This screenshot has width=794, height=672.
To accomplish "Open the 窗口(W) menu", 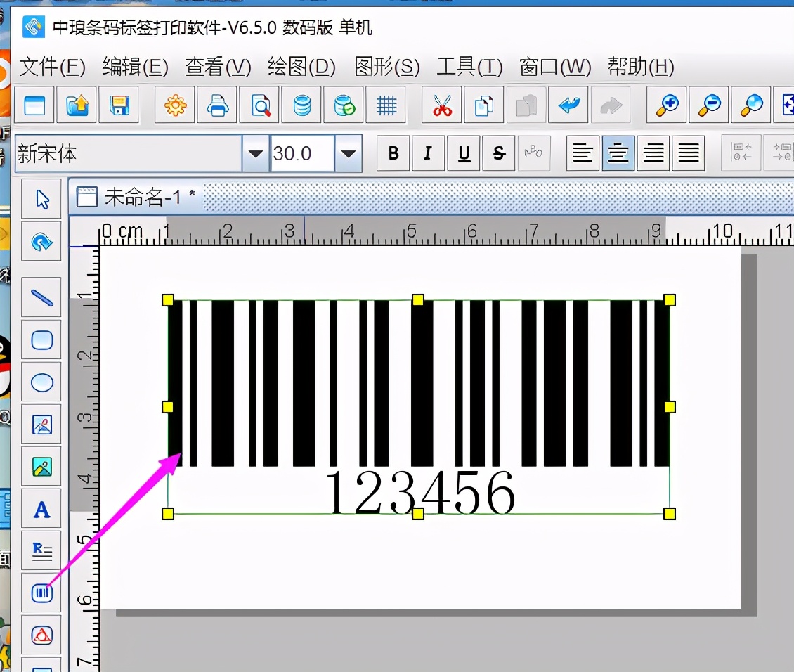I will (x=556, y=67).
